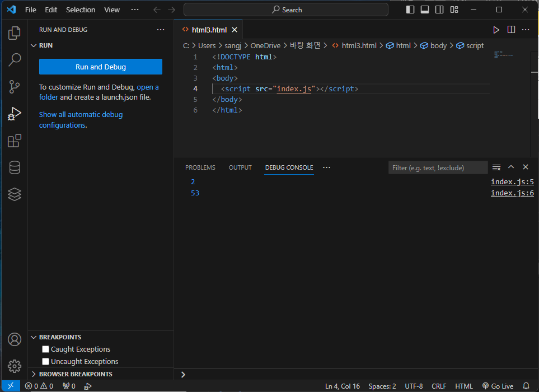The image size is (539, 392).
Task: Open the Source Control view
Action: 14,87
